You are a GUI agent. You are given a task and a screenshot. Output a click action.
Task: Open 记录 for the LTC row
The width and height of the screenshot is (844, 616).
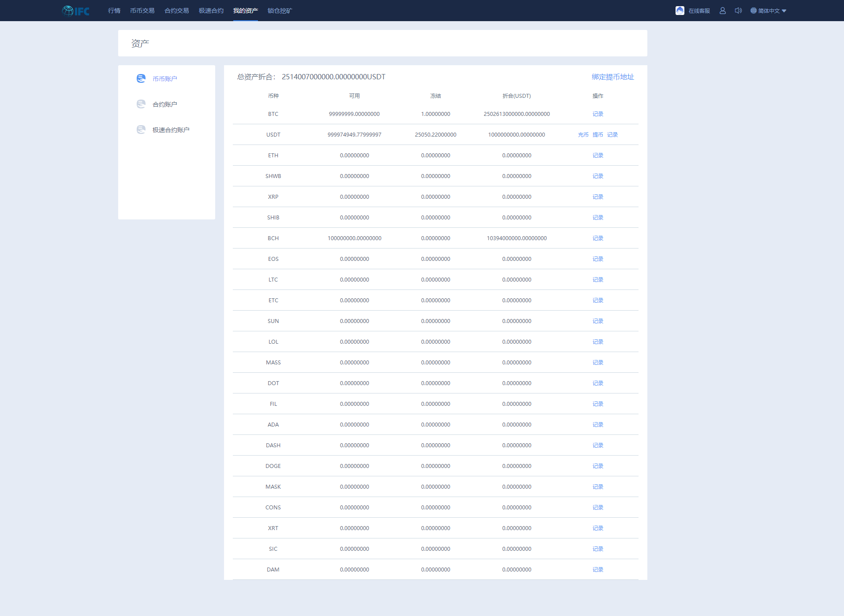click(598, 279)
